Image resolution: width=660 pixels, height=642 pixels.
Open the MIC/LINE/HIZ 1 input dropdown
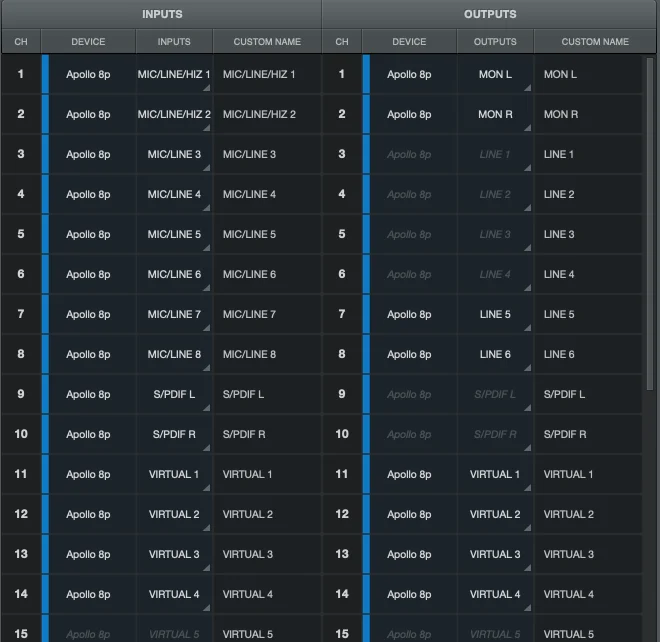174,74
